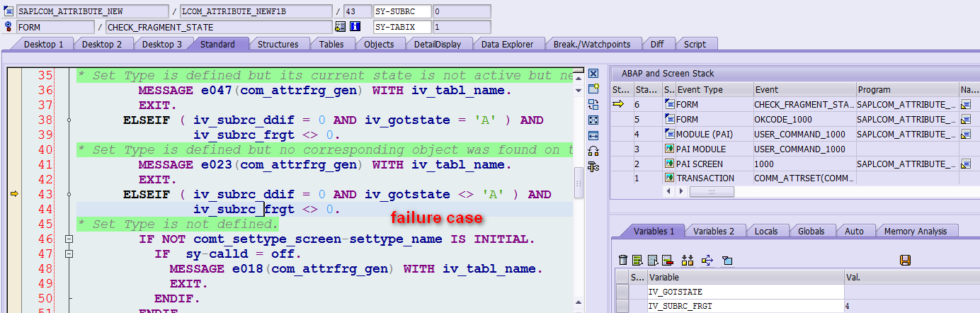Click the headset services icon beside editor
Screen dimensions: 980x313
coord(593,151)
